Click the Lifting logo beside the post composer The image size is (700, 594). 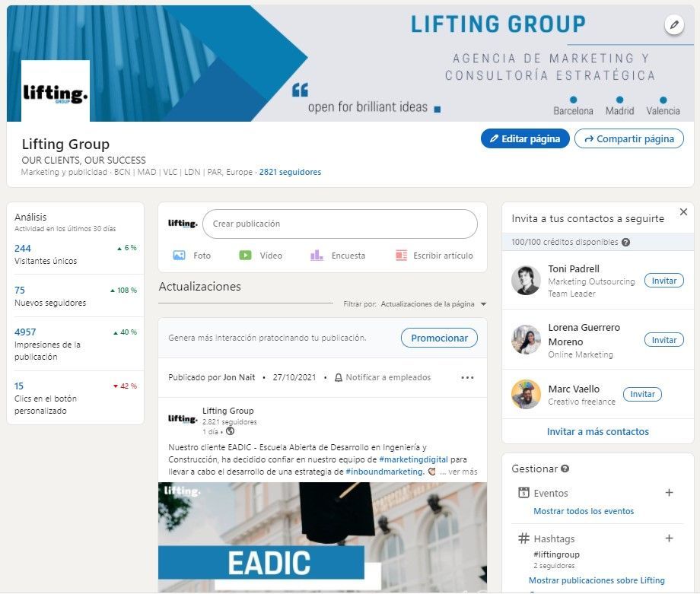tap(183, 224)
